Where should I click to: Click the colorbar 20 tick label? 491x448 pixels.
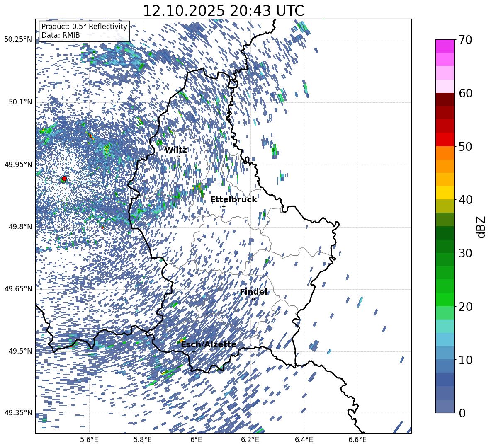pos(465,306)
